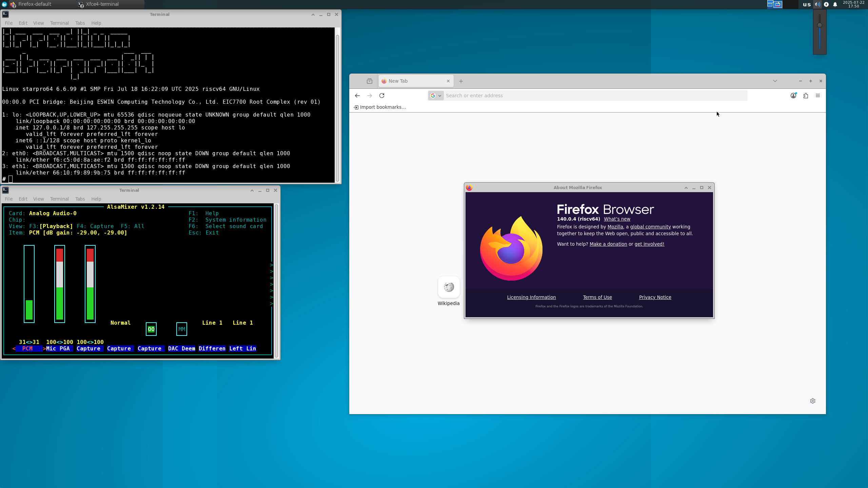Click the volume slider handle in popup
Image resolution: width=868 pixels, height=488 pixels.
(820, 25)
